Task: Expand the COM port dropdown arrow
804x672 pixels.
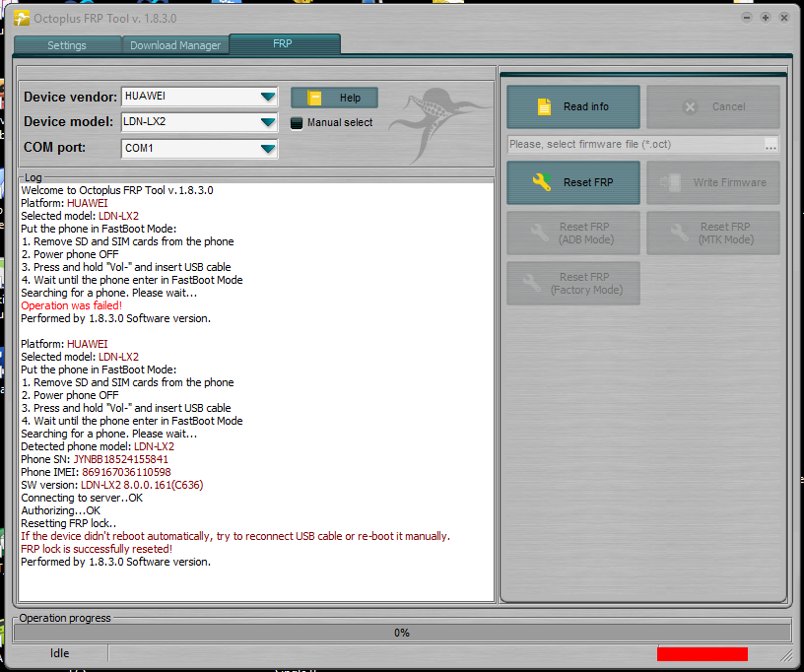Action: [268, 149]
